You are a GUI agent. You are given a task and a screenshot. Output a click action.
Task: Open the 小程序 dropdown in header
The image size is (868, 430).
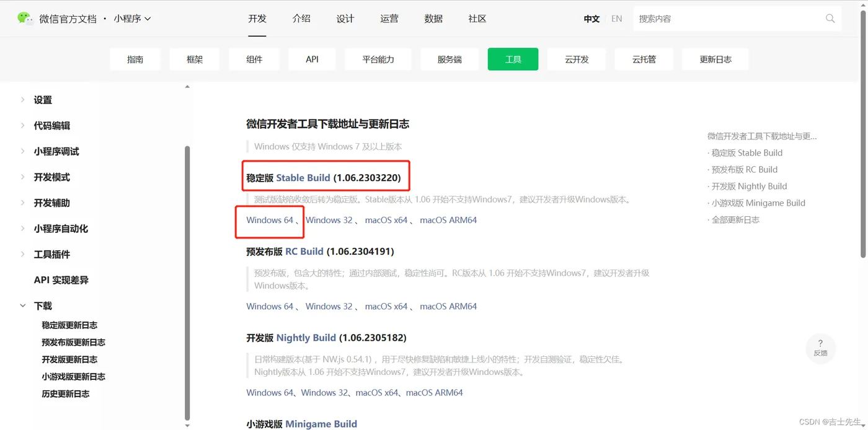(132, 19)
